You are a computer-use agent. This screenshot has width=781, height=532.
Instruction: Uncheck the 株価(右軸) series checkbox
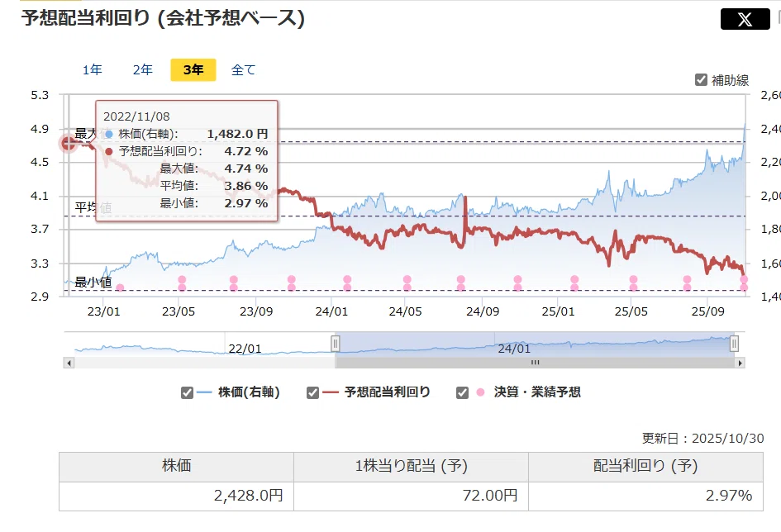(187, 392)
